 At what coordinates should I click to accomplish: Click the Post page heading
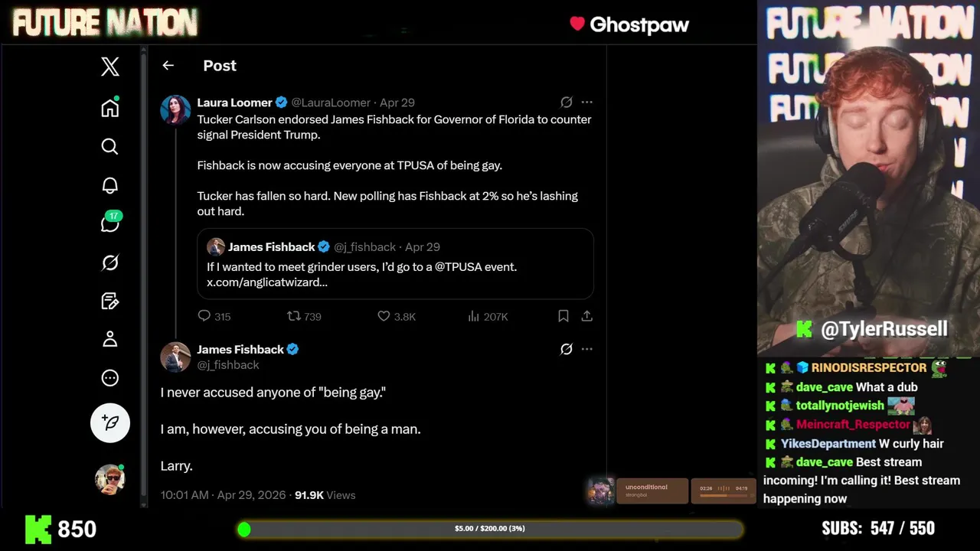point(220,66)
